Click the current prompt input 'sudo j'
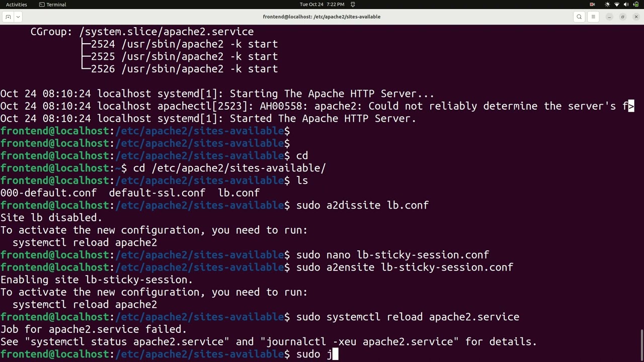 coord(314,354)
